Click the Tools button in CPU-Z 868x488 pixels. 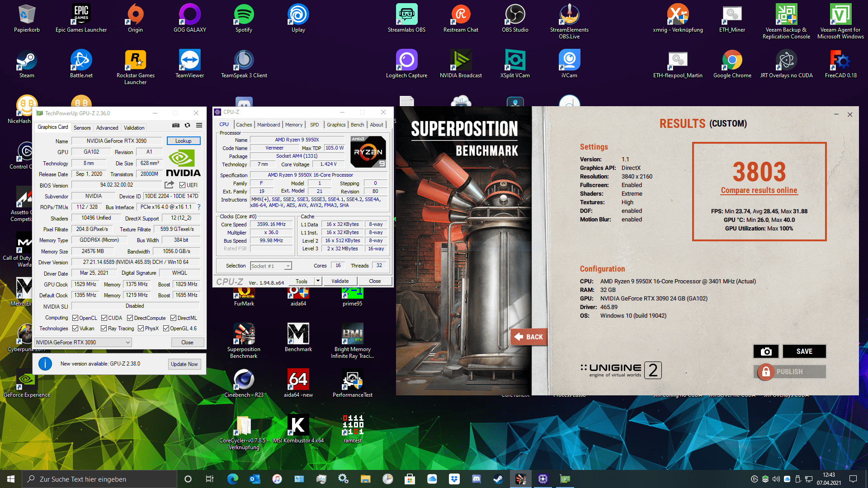coord(302,281)
